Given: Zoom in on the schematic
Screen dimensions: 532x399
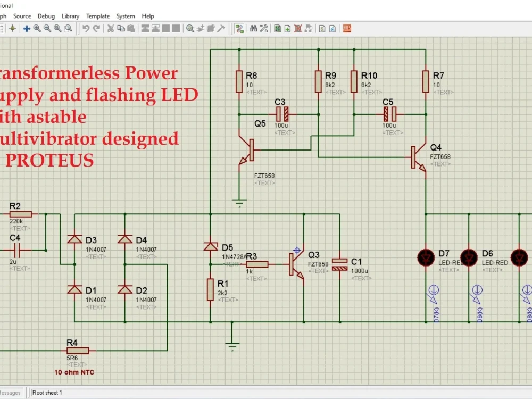Looking at the screenshot, I should (37, 29).
